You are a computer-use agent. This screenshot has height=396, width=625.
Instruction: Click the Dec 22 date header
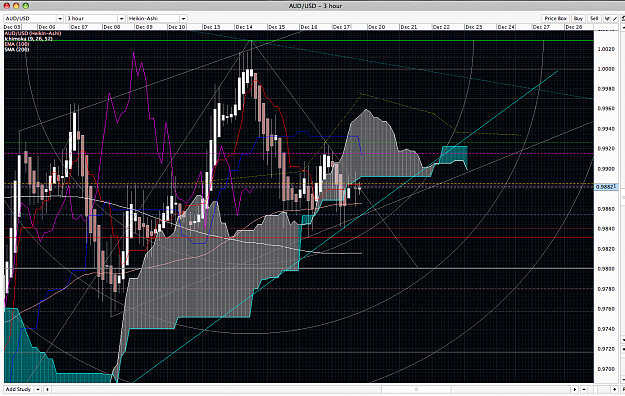(x=441, y=27)
